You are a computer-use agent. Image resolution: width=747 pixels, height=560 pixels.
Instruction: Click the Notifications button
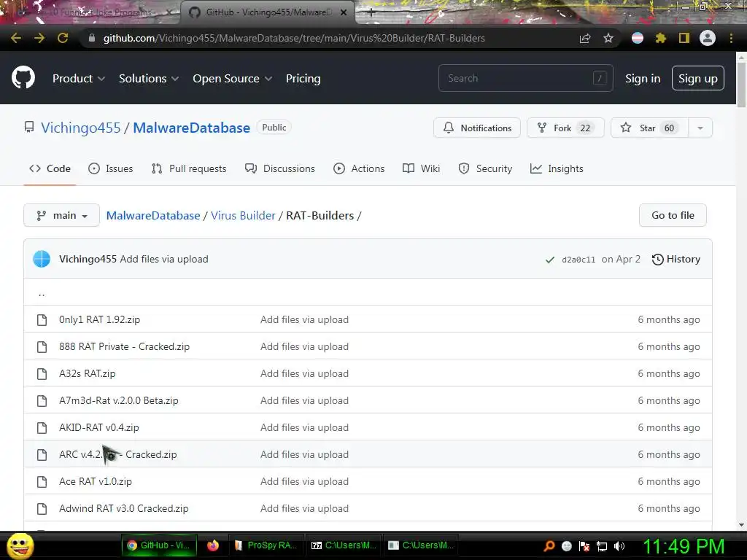[477, 128]
